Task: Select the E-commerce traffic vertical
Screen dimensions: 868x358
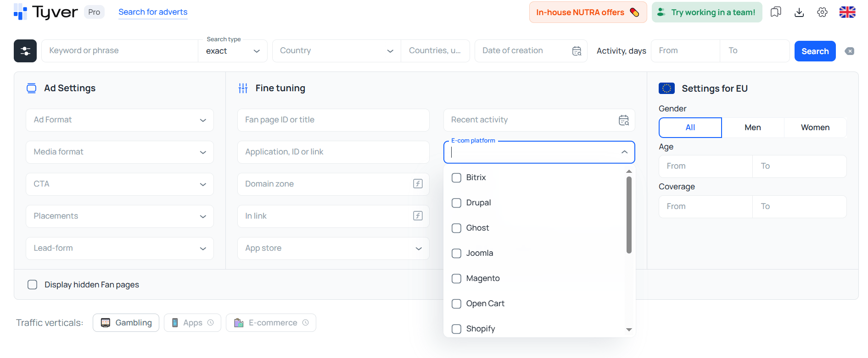Action: (271, 323)
